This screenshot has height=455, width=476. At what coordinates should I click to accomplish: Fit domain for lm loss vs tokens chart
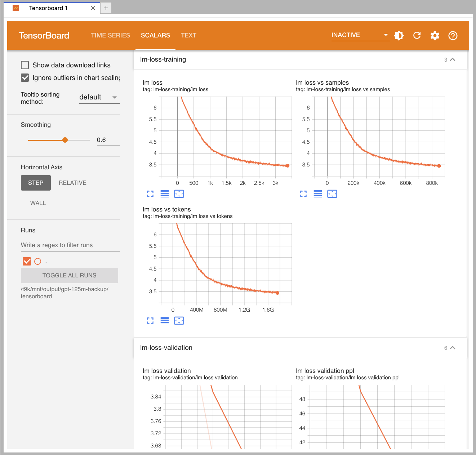[179, 321]
